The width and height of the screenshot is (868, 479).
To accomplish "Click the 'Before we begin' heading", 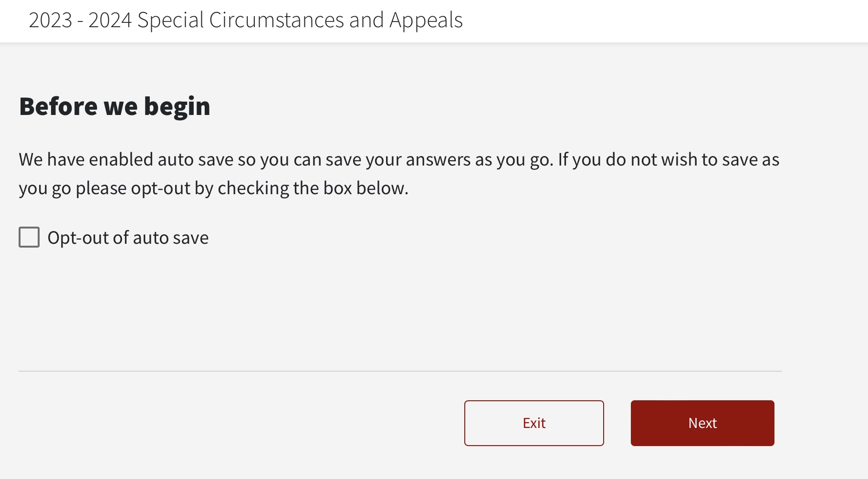I will click(x=115, y=106).
